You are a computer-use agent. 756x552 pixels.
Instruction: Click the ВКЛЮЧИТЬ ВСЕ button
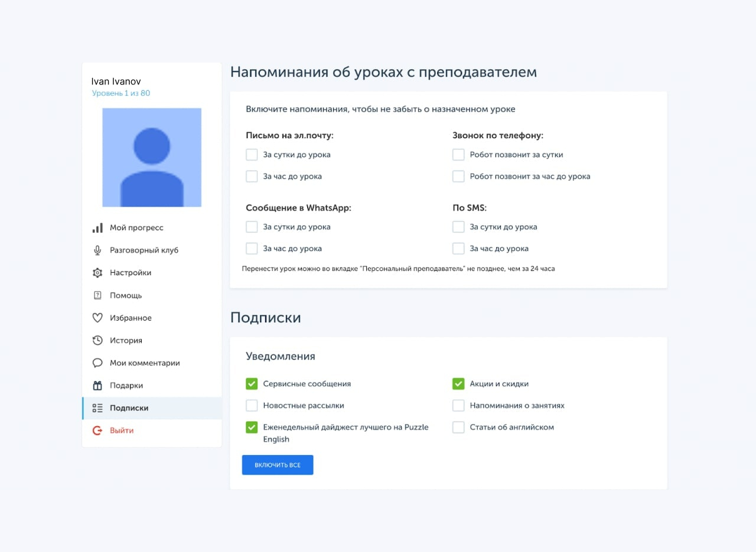[x=278, y=465]
